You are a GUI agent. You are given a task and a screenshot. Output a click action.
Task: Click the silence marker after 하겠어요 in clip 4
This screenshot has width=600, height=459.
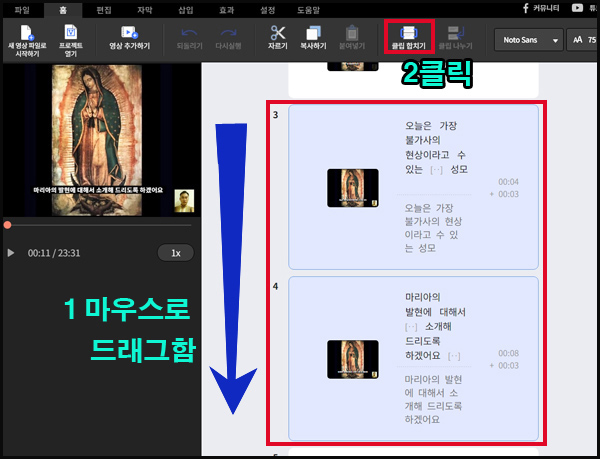pos(454,356)
